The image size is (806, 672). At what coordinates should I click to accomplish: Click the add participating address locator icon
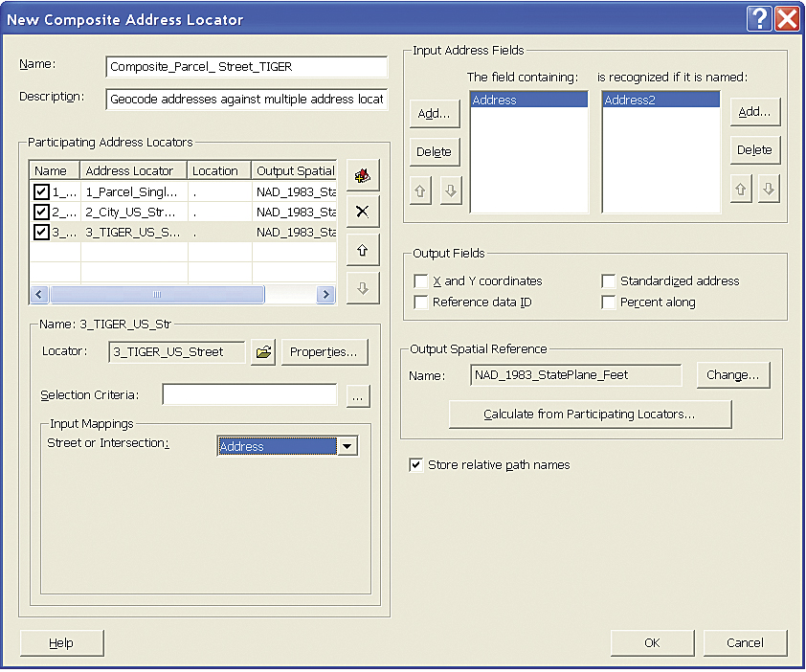[363, 176]
